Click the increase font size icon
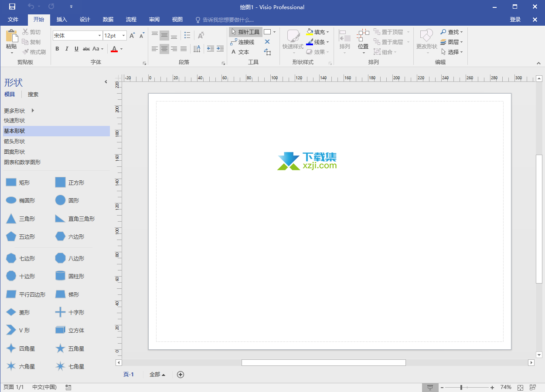Viewport: 545px width, 392px height. click(x=132, y=36)
